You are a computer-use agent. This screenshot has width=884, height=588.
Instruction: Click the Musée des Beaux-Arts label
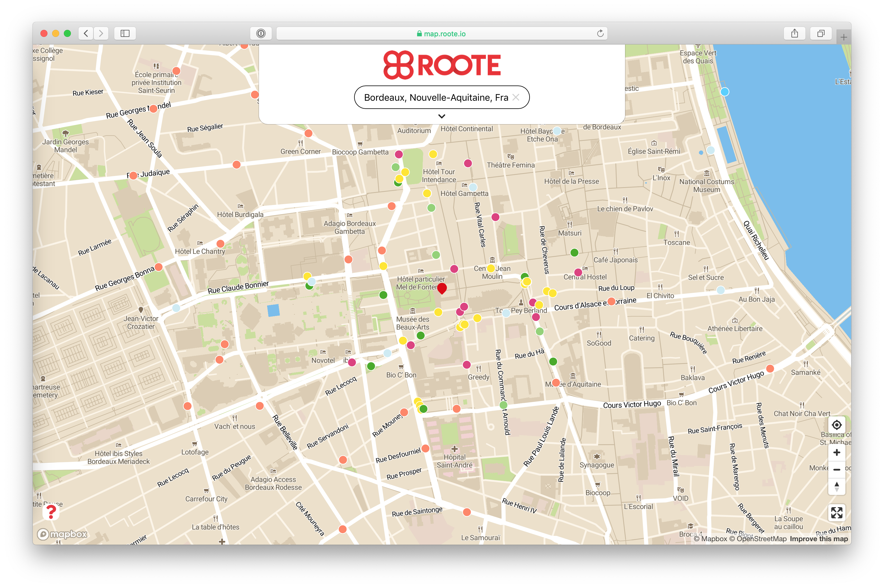coord(412,323)
